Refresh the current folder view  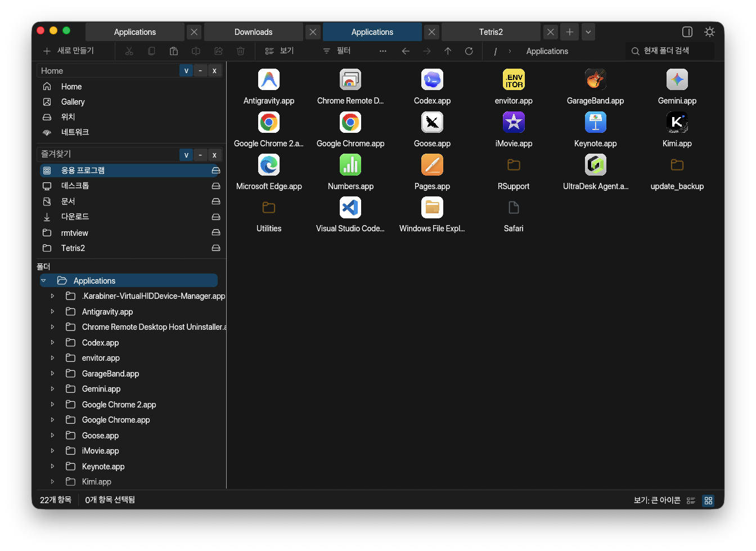click(469, 51)
